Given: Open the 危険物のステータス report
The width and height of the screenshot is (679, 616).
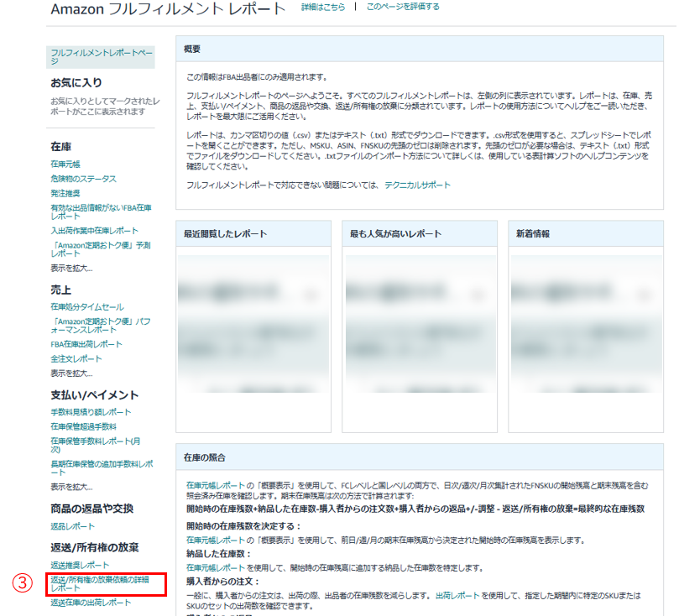Looking at the screenshot, I should (x=83, y=179).
